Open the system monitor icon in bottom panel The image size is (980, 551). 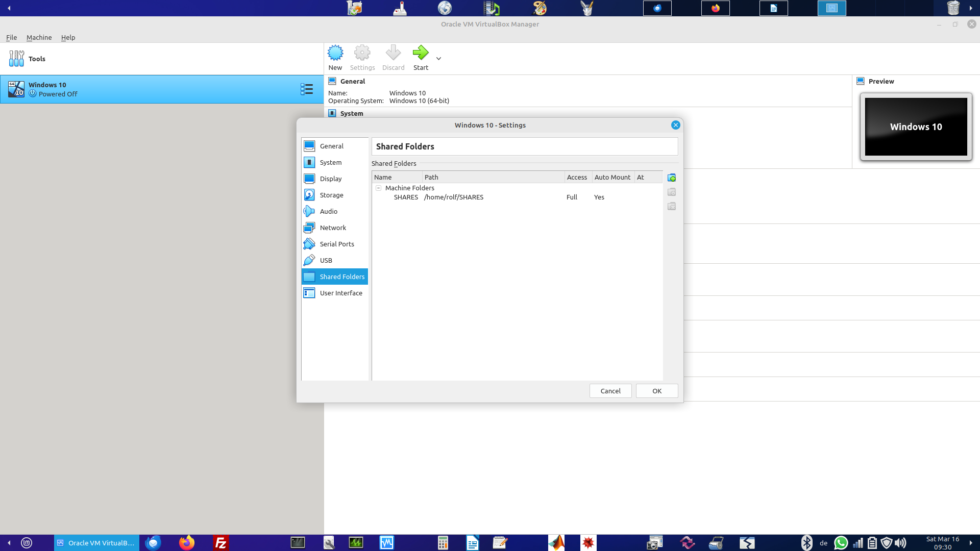(356, 543)
